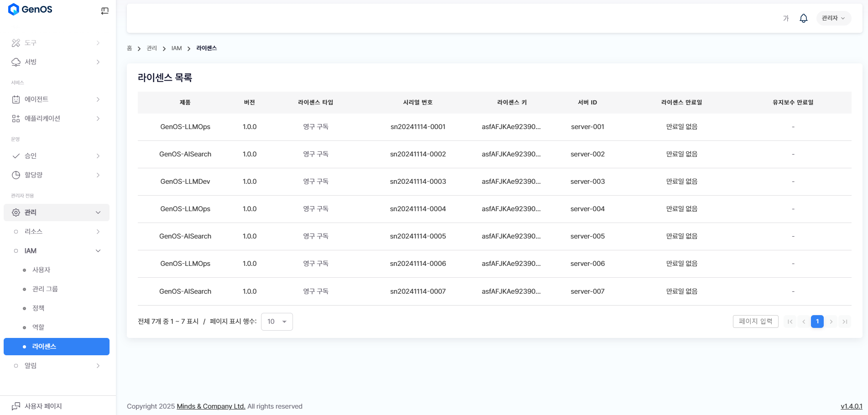Click the font size '가' icon
The width and height of the screenshot is (868, 415).
click(785, 18)
